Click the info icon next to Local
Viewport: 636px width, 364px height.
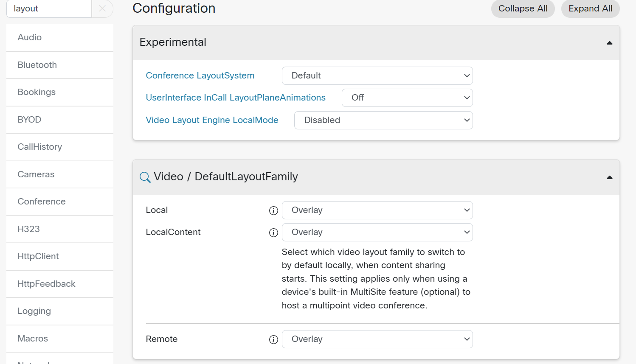pos(273,210)
